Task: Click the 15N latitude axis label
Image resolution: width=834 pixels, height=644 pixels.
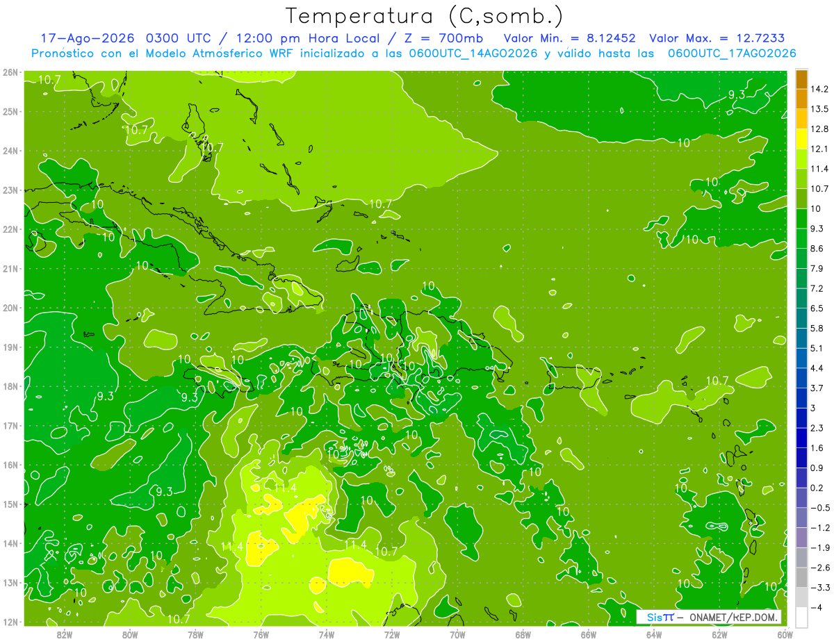Action: click(x=10, y=504)
